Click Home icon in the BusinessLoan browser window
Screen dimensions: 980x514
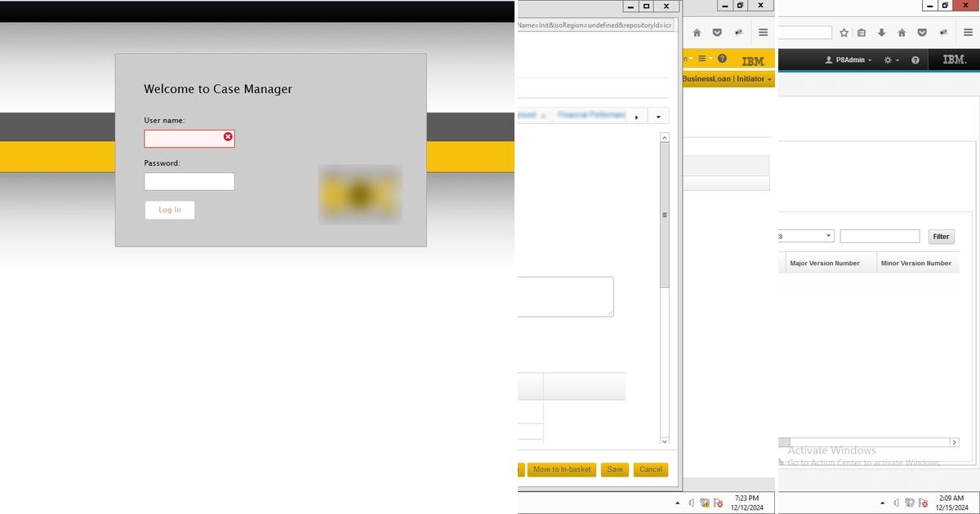click(697, 33)
